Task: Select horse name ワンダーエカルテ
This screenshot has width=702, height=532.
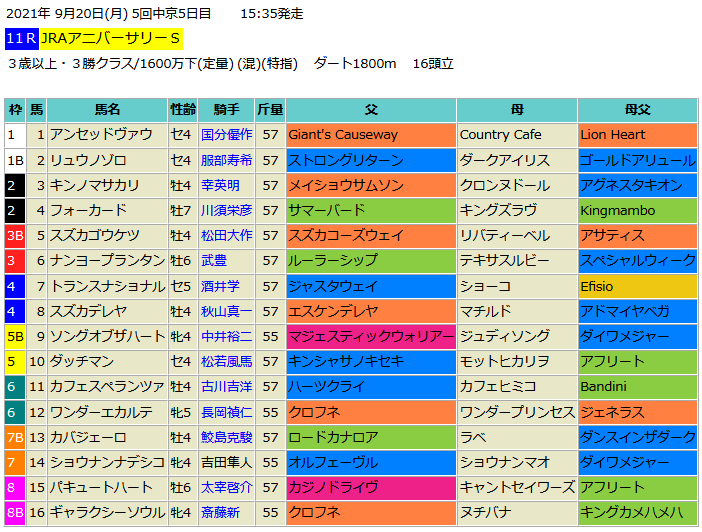Action: pos(101,412)
